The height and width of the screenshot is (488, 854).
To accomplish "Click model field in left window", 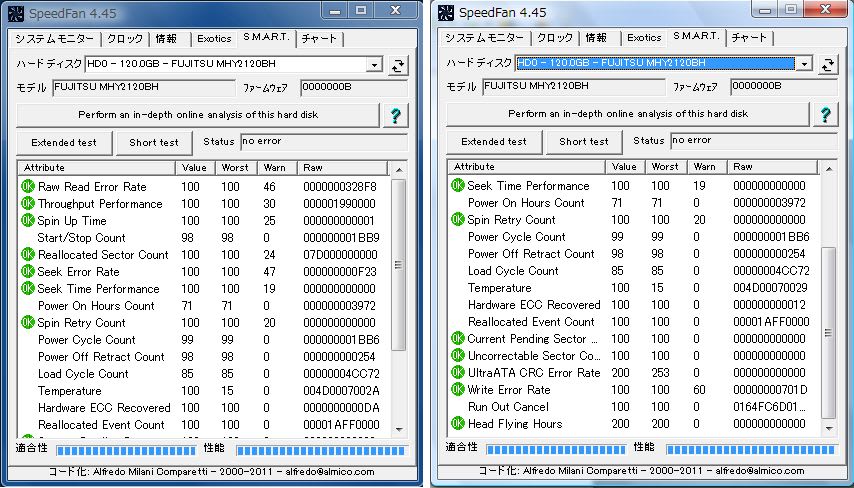I will [144, 88].
